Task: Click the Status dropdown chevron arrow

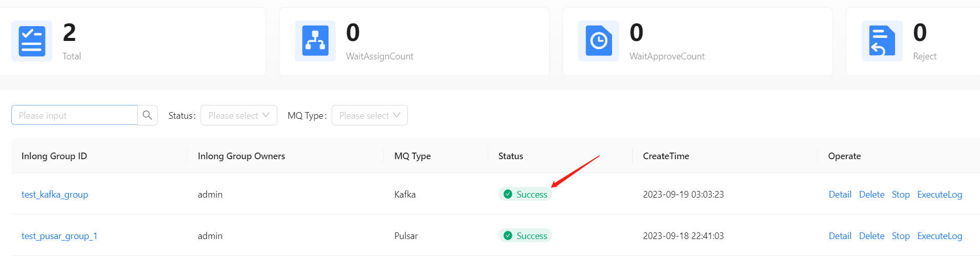Action: pyautogui.click(x=266, y=115)
